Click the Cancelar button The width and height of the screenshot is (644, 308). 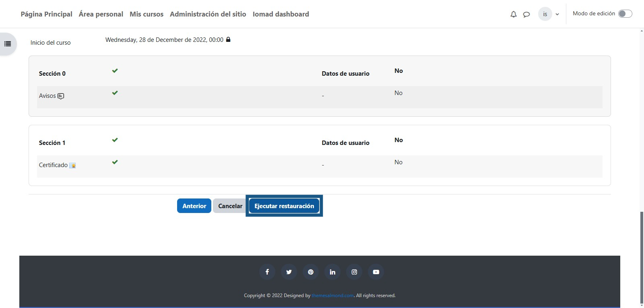[230, 206]
